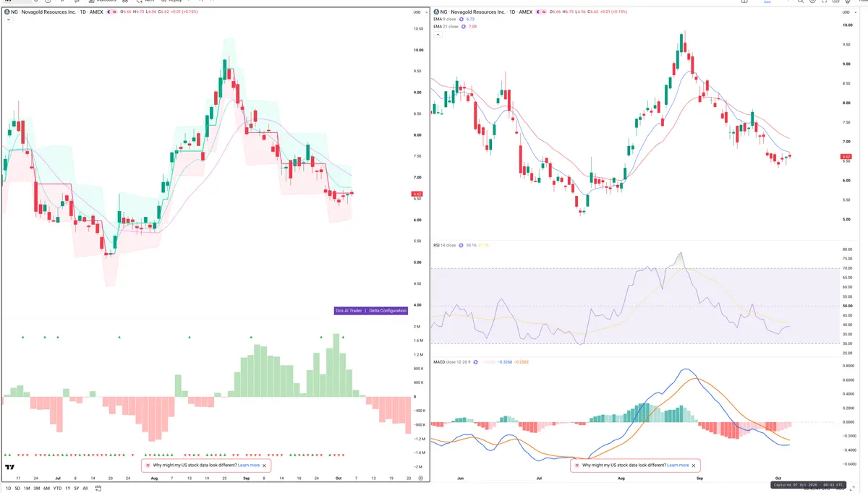Follow Learn more link in left chart notice
Image resolution: width=868 pixels, height=493 pixels.
(249, 466)
